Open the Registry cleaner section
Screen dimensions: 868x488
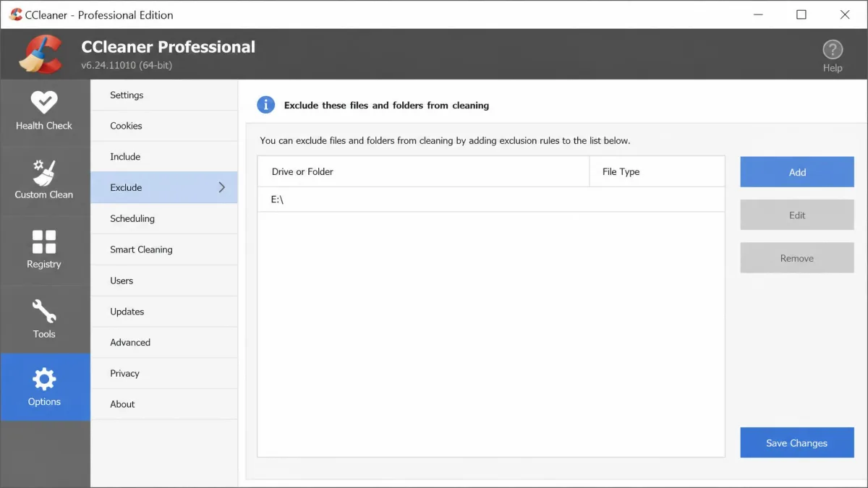[44, 249]
